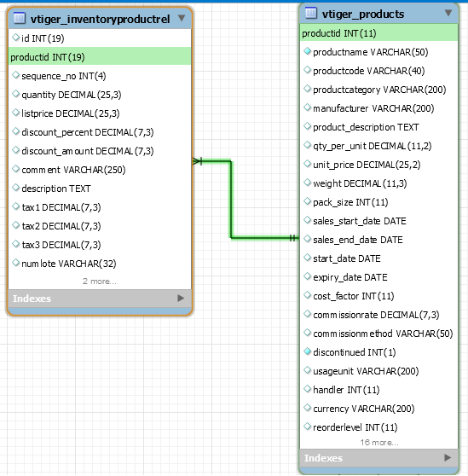Image resolution: width=468 pixels, height=476 pixels.
Task: Click the diamond icon next to reorderlevel
Action: 307,427
